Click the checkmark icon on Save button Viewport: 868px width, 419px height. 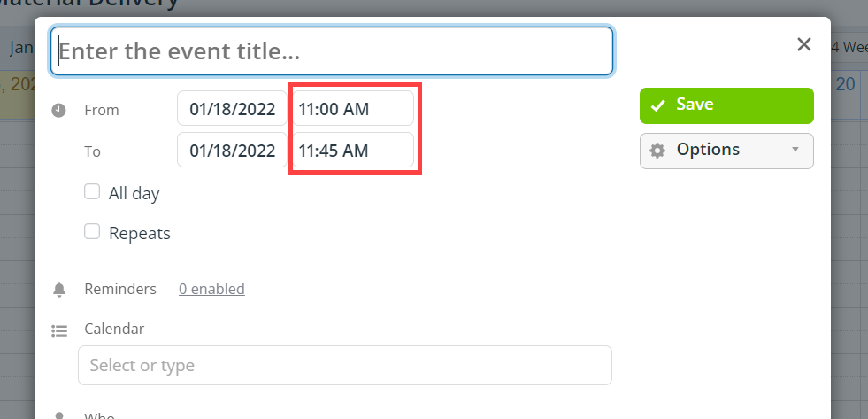click(657, 105)
